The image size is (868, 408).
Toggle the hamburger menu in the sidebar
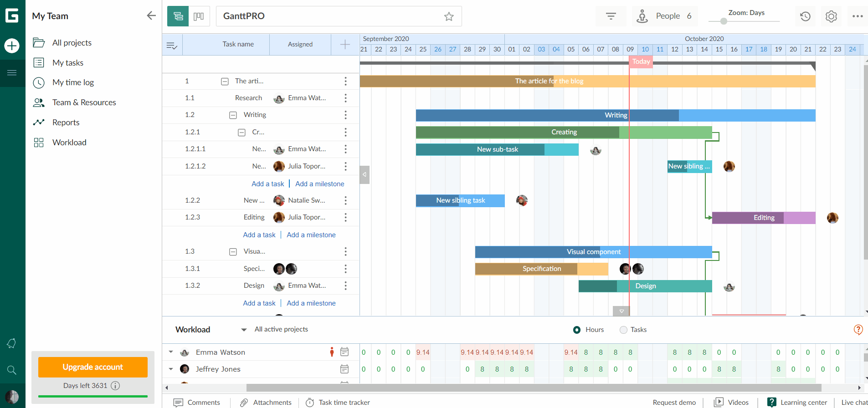[x=12, y=72]
